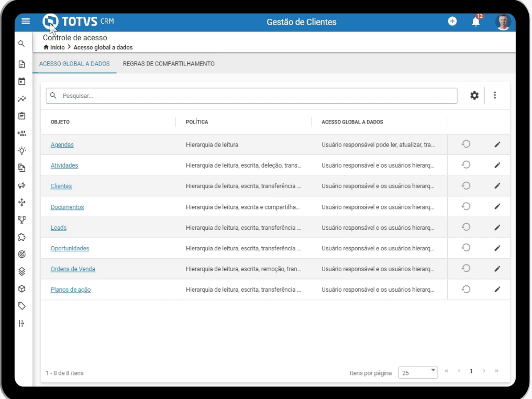Restore default for Clientes row
532x399 pixels.
point(466,185)
